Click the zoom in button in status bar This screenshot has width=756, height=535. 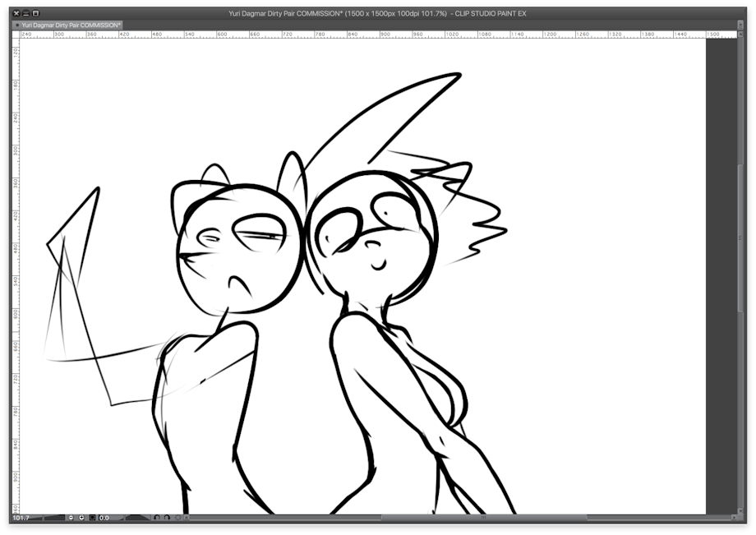(81, 518)
